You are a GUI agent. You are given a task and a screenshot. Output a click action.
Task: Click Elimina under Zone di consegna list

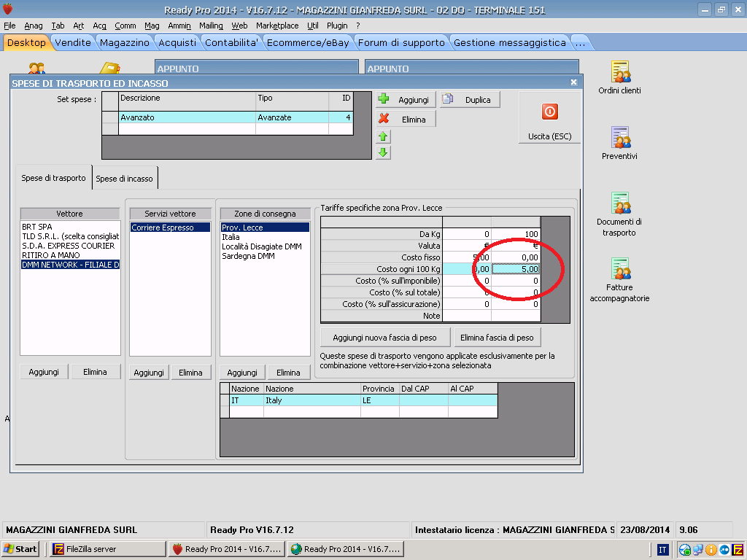coord(288,373)
